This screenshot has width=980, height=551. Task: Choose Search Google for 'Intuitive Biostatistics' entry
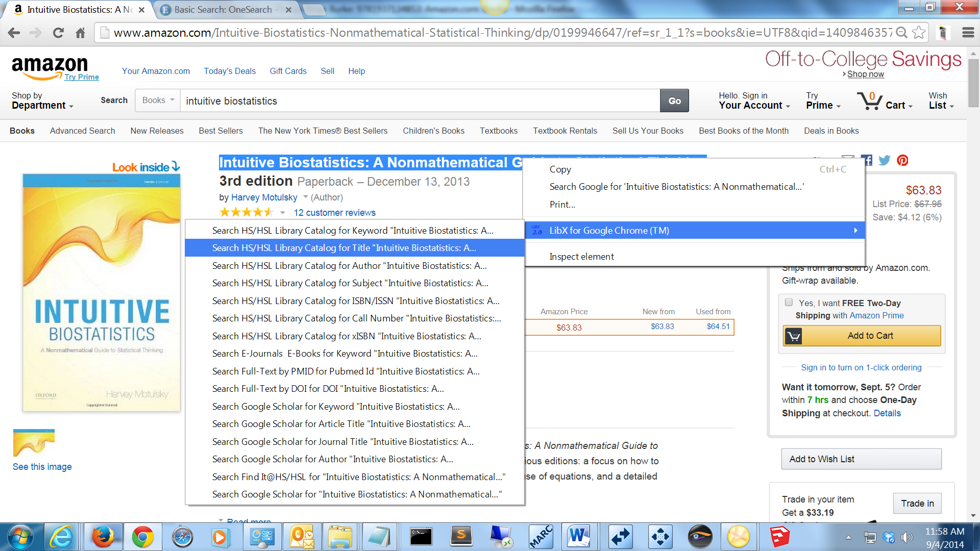tap(695, 187)
